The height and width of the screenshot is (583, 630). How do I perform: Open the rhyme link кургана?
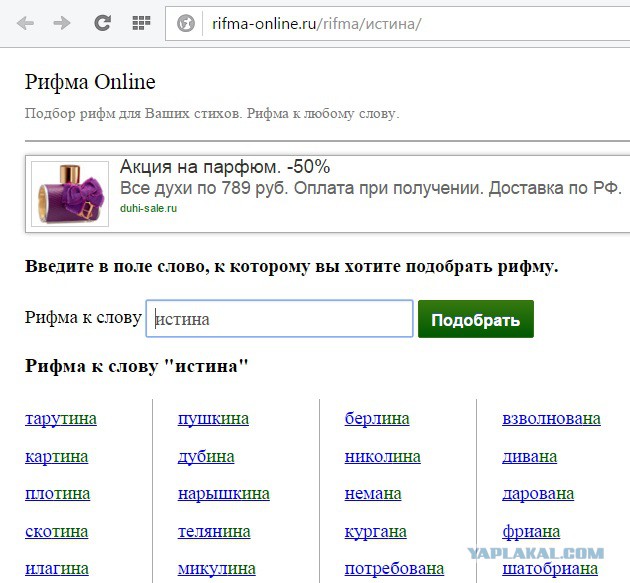click(376, 532)
